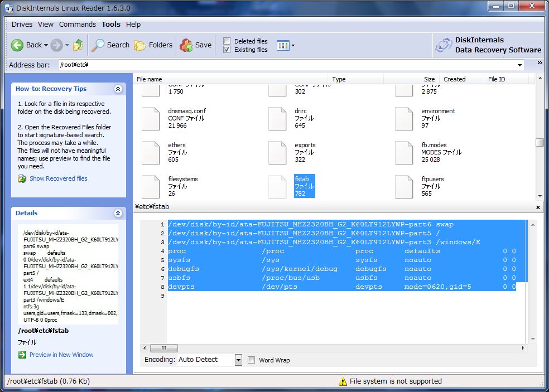Open the View menu
This screenshot has width=549, height=392.
46,25
